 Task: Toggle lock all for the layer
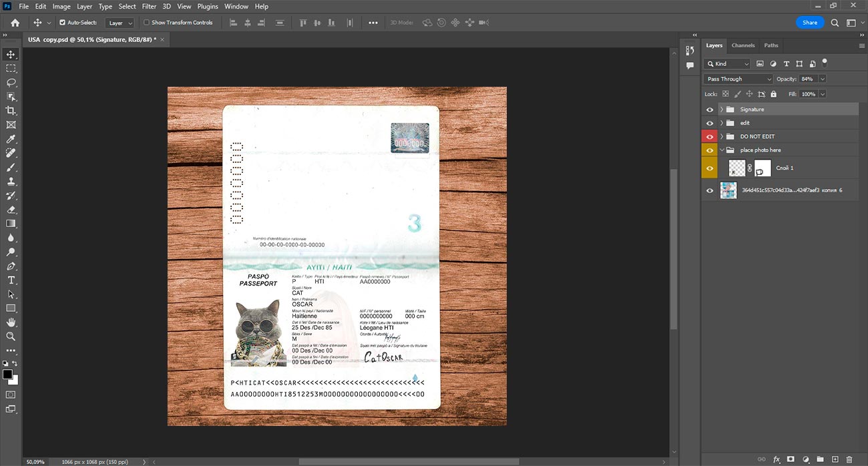click(773, 94)
